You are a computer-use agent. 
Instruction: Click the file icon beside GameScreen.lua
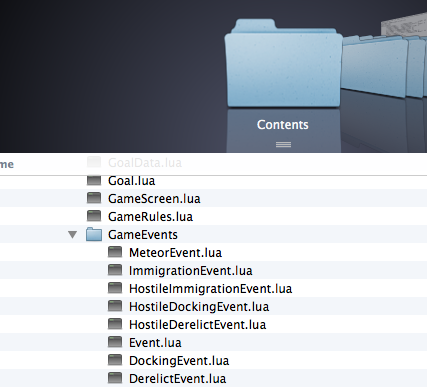point(94,198)
